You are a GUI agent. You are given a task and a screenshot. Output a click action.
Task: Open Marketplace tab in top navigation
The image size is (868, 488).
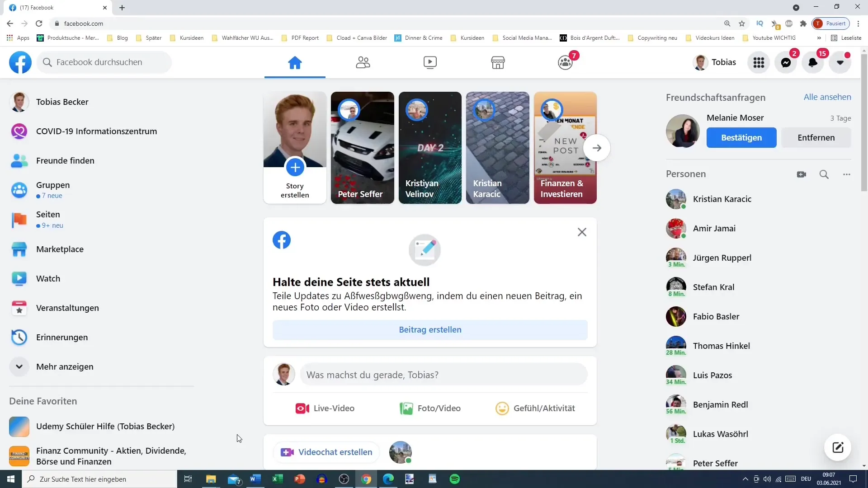(x=498, y=62)
